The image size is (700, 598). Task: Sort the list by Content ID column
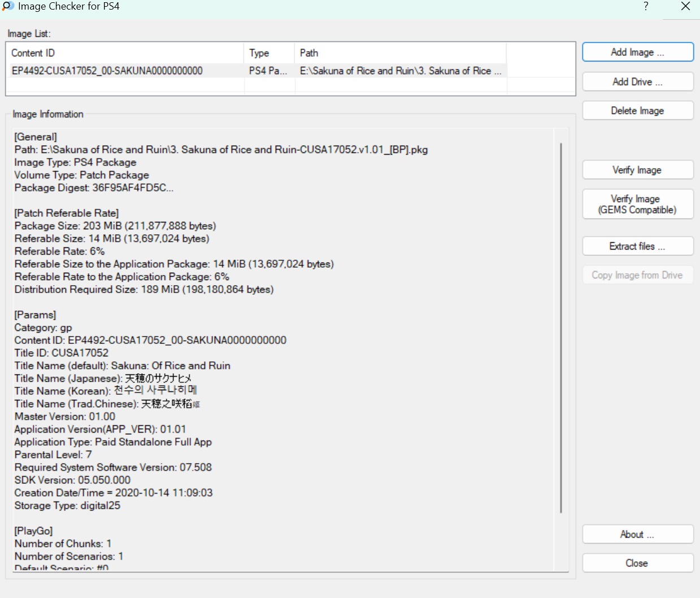tap(125, 53)
